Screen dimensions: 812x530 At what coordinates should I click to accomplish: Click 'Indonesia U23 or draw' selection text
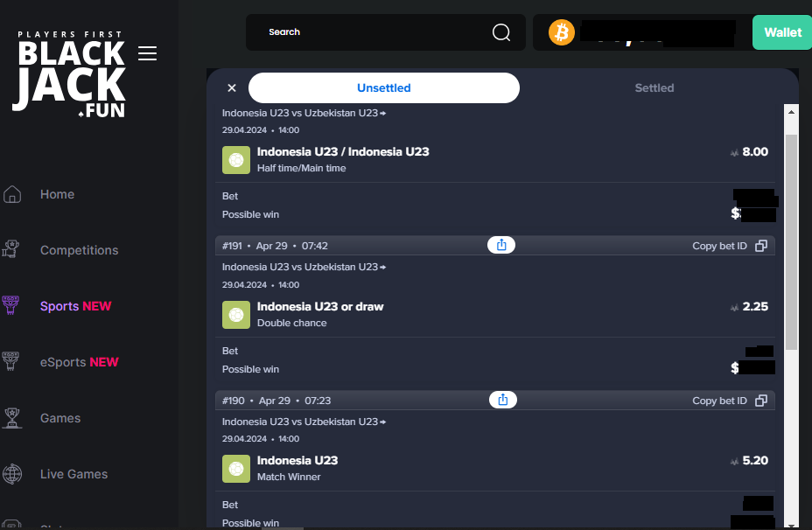(320, 306)
